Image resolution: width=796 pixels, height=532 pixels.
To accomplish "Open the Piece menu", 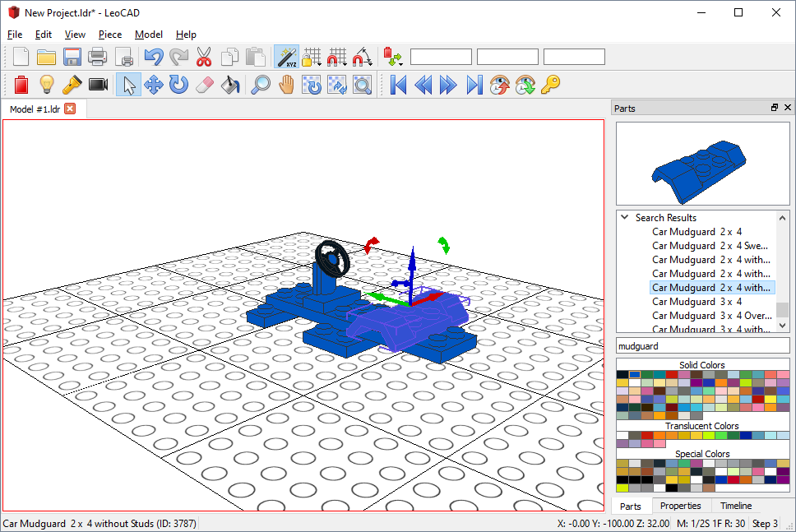I will coord(110,35).
